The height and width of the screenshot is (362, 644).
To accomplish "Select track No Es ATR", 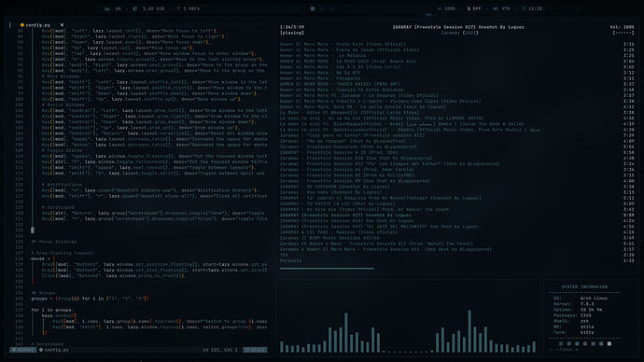I will [320, 73].
